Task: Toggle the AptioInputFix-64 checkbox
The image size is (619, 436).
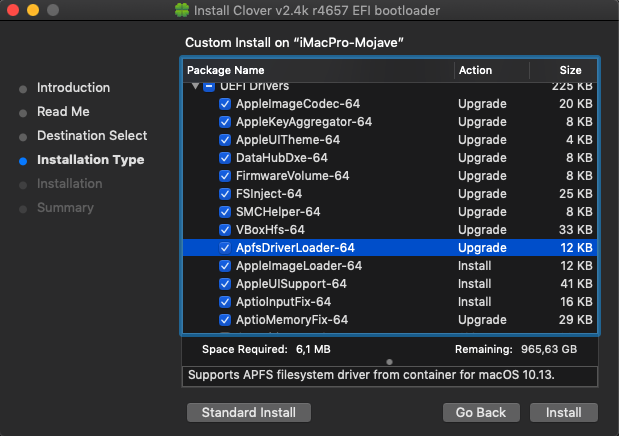Action: point(225,302)
